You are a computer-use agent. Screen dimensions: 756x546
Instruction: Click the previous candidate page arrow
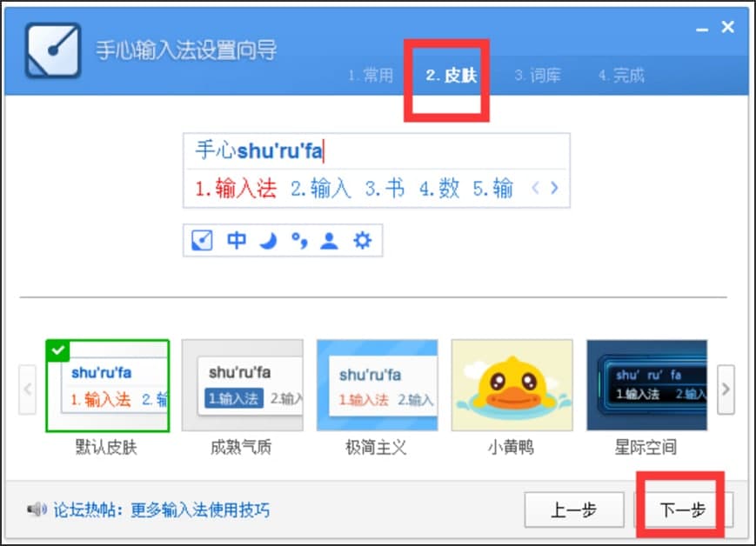coord(535,188)
